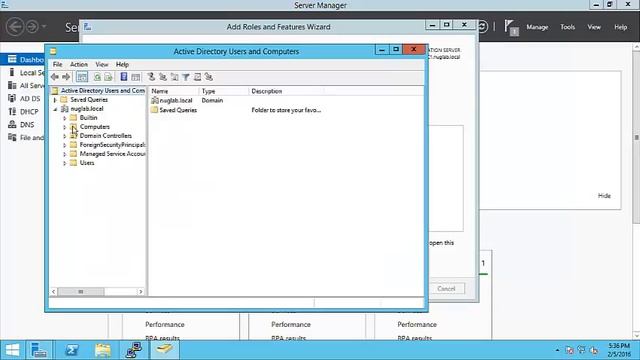Image resolution: width=640 pixels, height=360 pixels.
Task: Click the Server Manager refresh icon
Action: point(482,27)
